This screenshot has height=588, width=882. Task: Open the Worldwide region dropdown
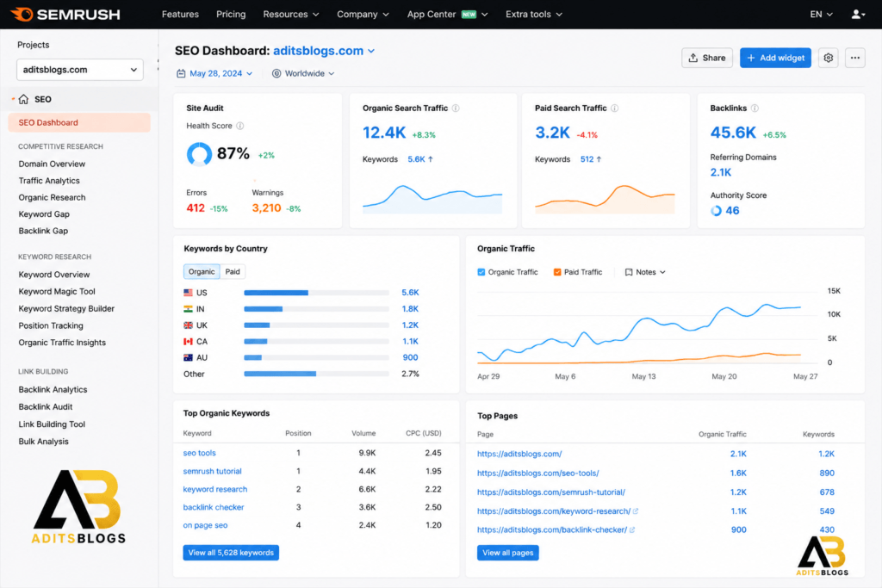pos(303,74)
